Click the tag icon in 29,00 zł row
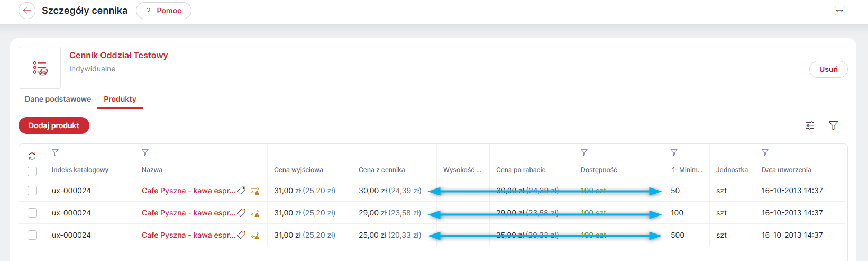Screen dimensions: 868x261 click(242, 213)
